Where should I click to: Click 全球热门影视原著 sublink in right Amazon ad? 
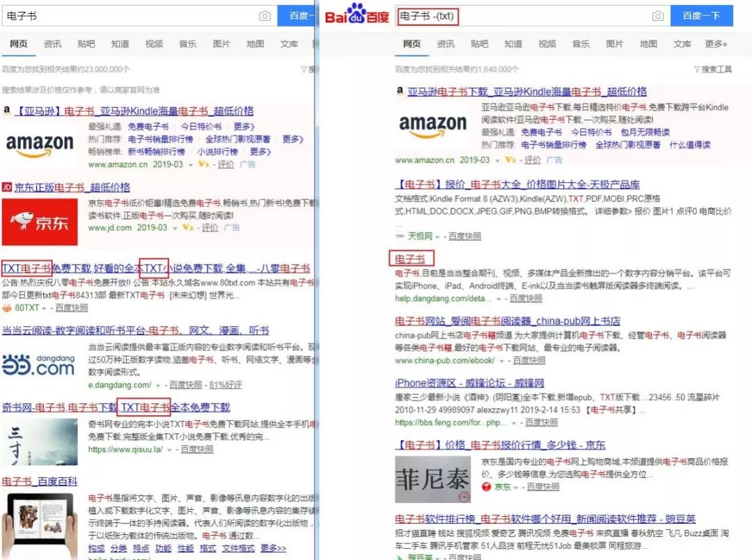(x=628, y=144)
